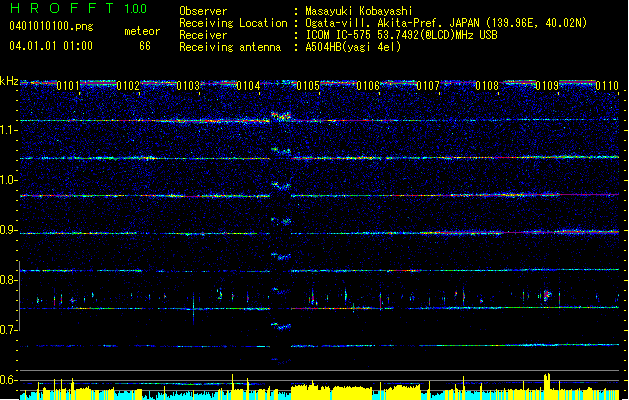This screenshot has height=400, width=629.
Task: Click the 0107 time marker
Action: point(428,85)
